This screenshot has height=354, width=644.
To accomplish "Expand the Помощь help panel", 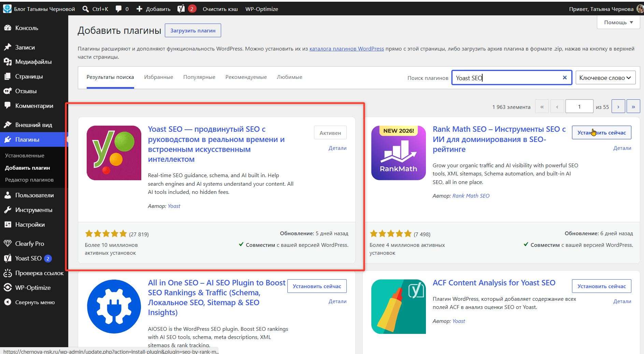I will 618,22.
